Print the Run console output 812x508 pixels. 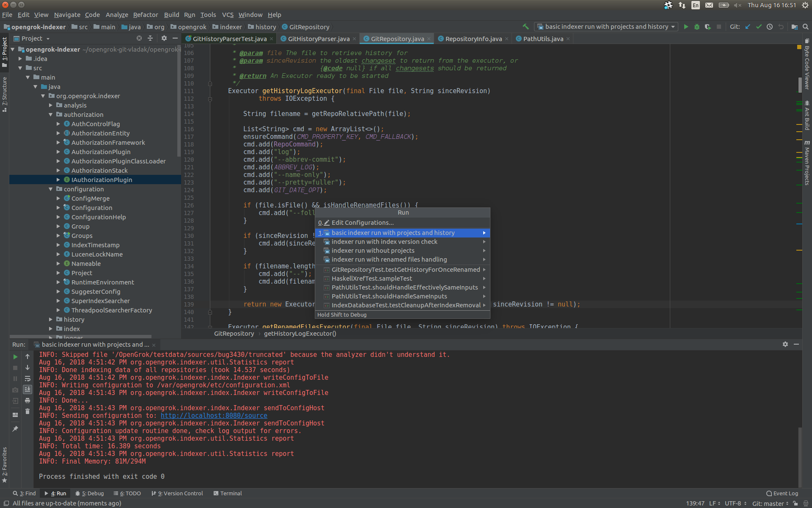28,400
